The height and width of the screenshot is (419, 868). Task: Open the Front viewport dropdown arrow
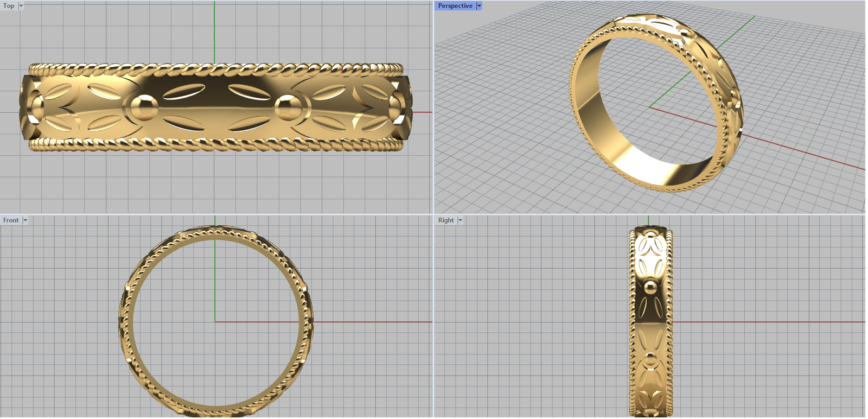coord(25,220)
